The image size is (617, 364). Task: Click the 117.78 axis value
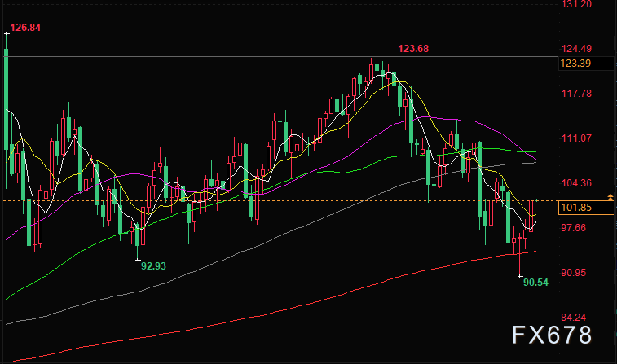[x=576, y=94]
